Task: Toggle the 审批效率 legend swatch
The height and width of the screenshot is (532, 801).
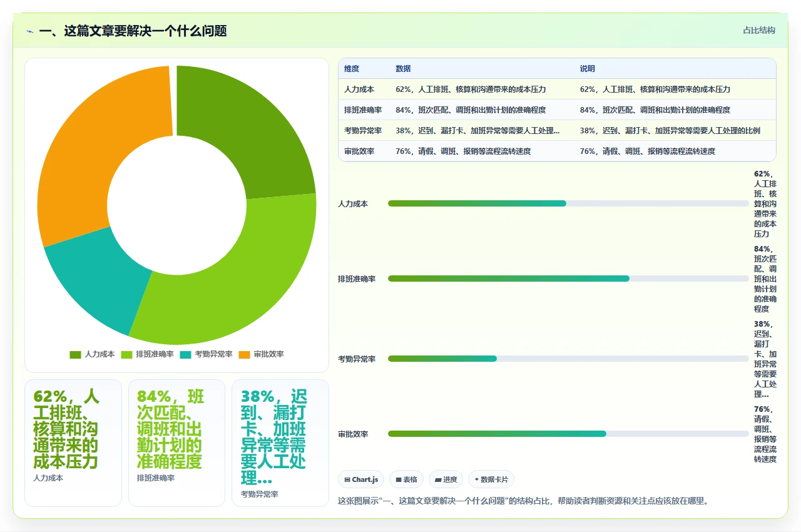Action: [244, 354]
